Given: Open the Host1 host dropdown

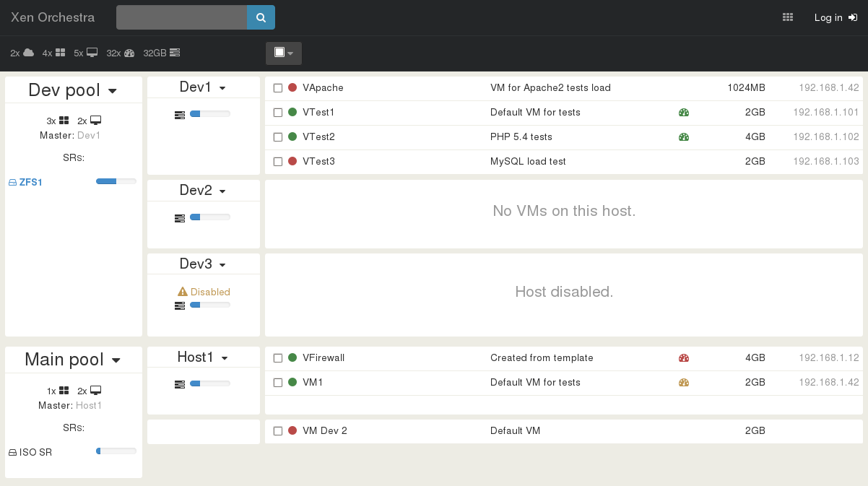Looking at the screenshot, I should click(x=225, y=358).
